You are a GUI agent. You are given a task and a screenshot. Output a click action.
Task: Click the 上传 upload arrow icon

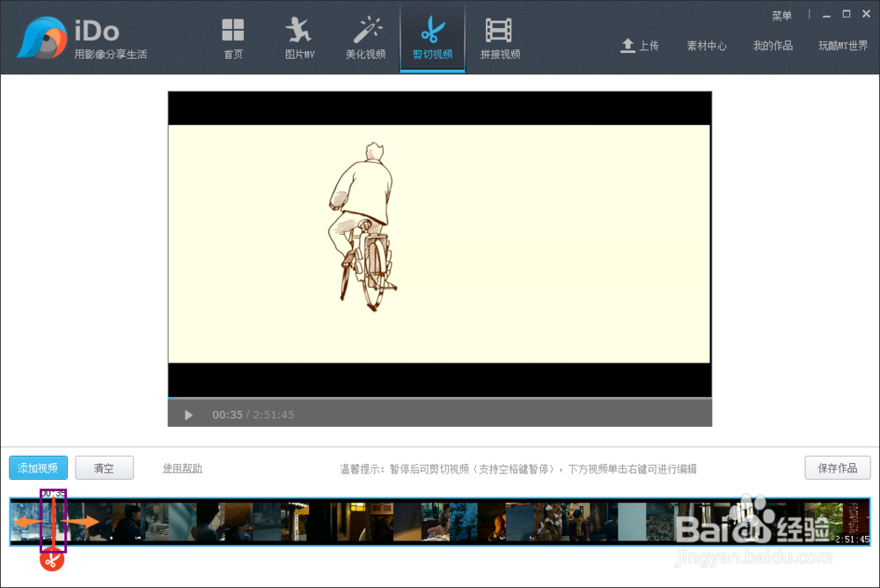627,46
